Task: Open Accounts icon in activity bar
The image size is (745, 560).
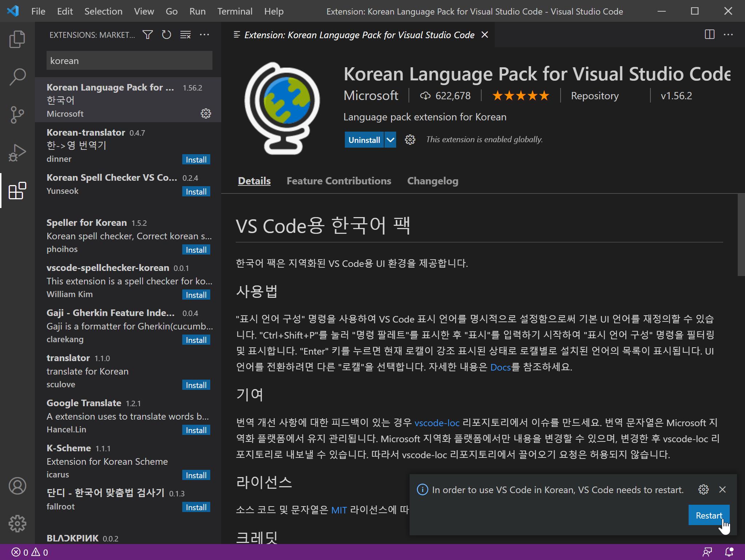Action: coord(17,486)
